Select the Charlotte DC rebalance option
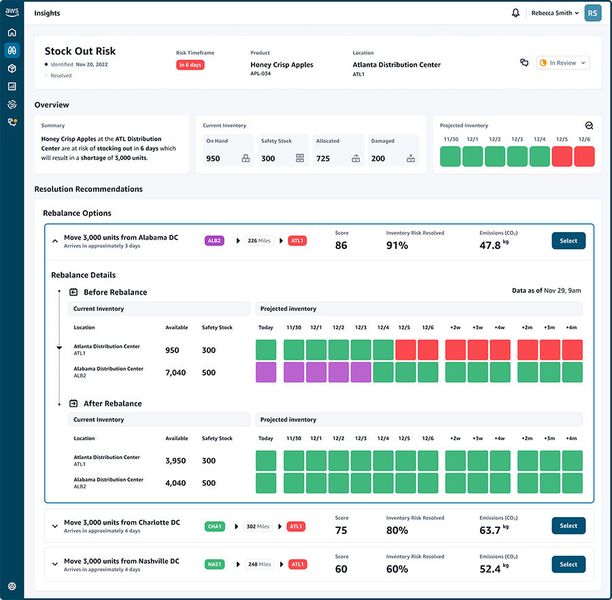 click(568, 525)
